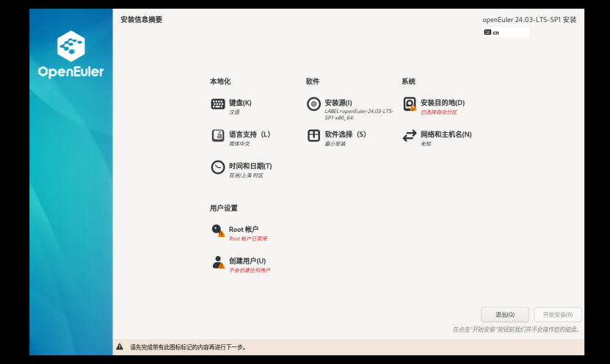Select the 软件选择 (S) label
Image resolution: width=610 pixels, height=364 pixels.
pos(345,134)
